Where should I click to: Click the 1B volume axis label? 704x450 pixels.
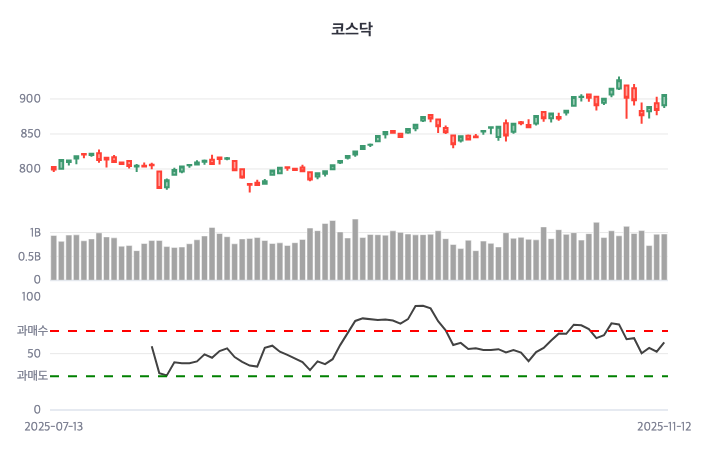pos(35,233)
